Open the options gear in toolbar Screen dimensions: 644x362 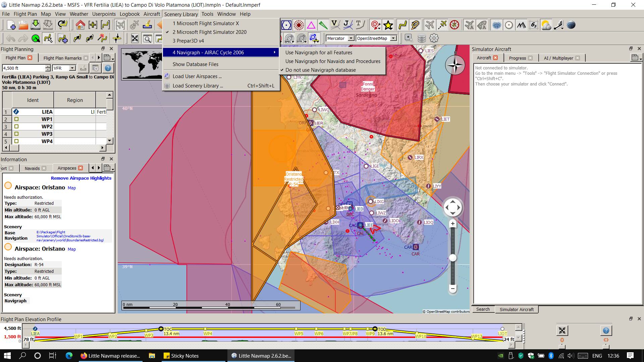(434, 38)
